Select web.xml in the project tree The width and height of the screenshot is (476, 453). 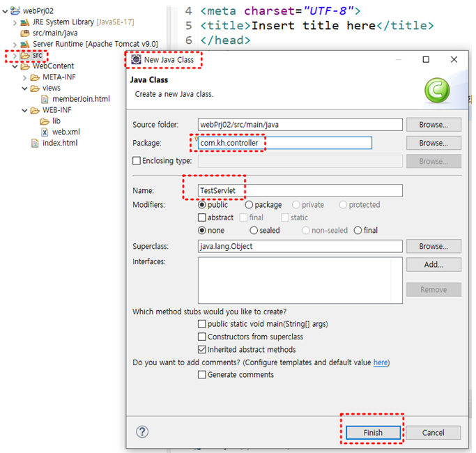(x=66, y=132)
